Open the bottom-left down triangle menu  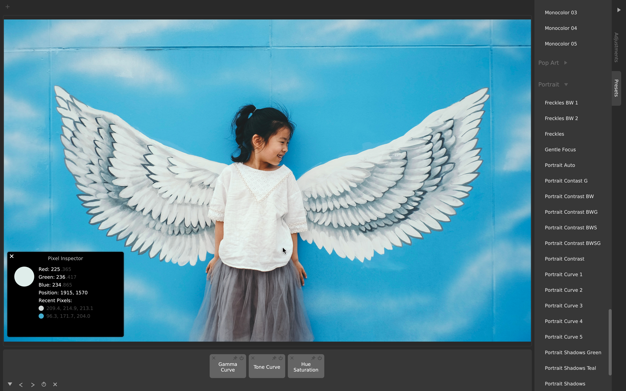click(x=10, y=384)
